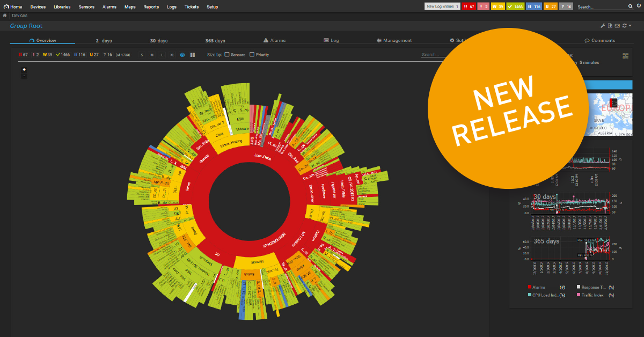
Task: Switch to the 30 days tab
Action: pyautogui.click(x=159, y=41)
